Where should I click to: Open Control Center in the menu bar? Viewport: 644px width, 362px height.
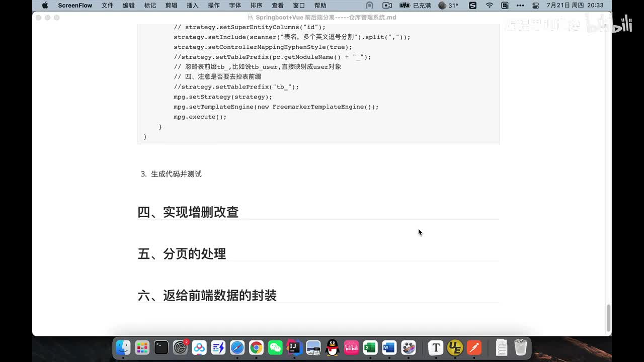(x=535, y=6)
